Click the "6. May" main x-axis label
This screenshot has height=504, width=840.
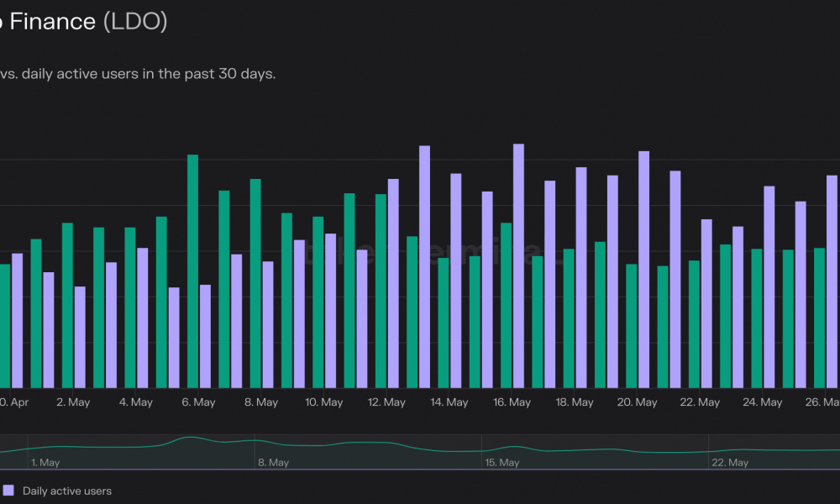click(x=199, y=402)
